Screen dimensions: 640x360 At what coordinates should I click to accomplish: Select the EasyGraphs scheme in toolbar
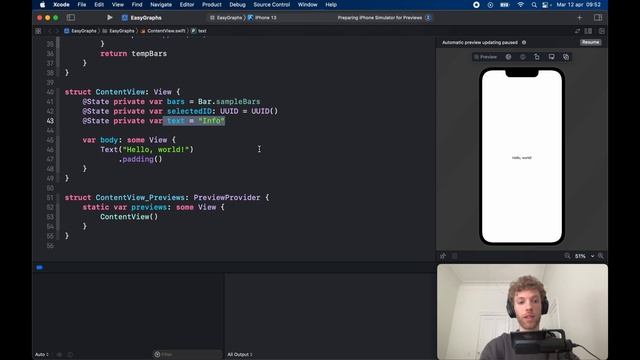[142, 18]
